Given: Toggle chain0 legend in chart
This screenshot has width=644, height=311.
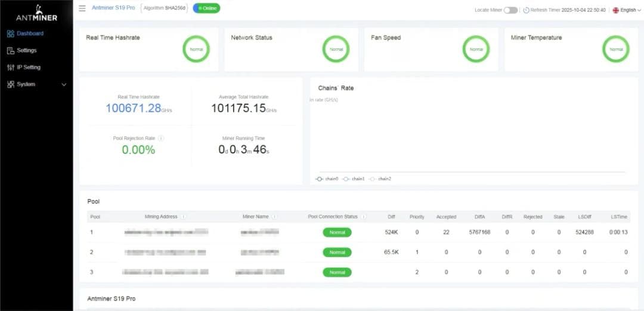Looking at the screenshot, I should point(327,179).
